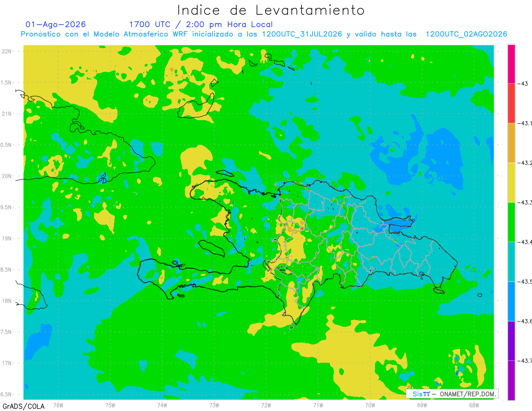
Task: Click the cyan legend color segment
Action: click(x=511, y=262)
